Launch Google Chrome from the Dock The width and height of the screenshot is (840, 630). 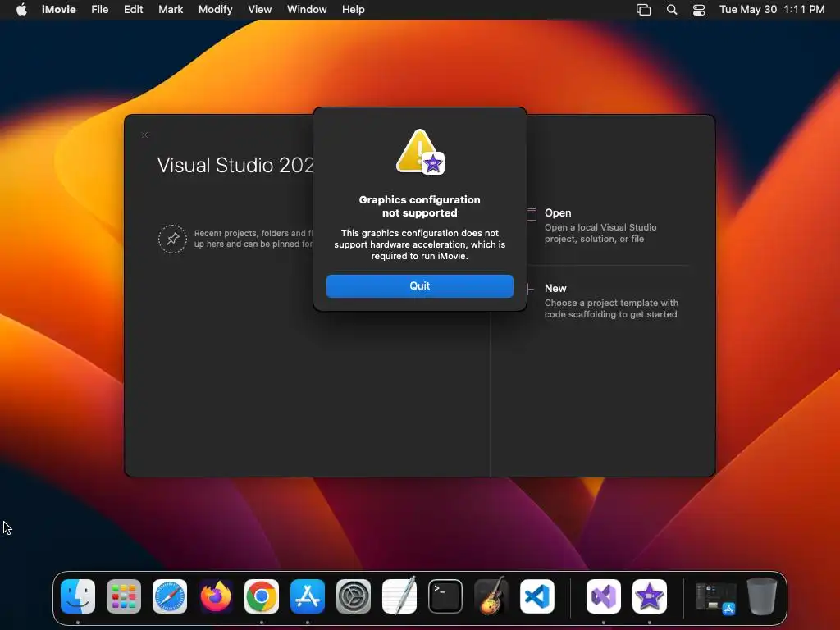[262, 596]
